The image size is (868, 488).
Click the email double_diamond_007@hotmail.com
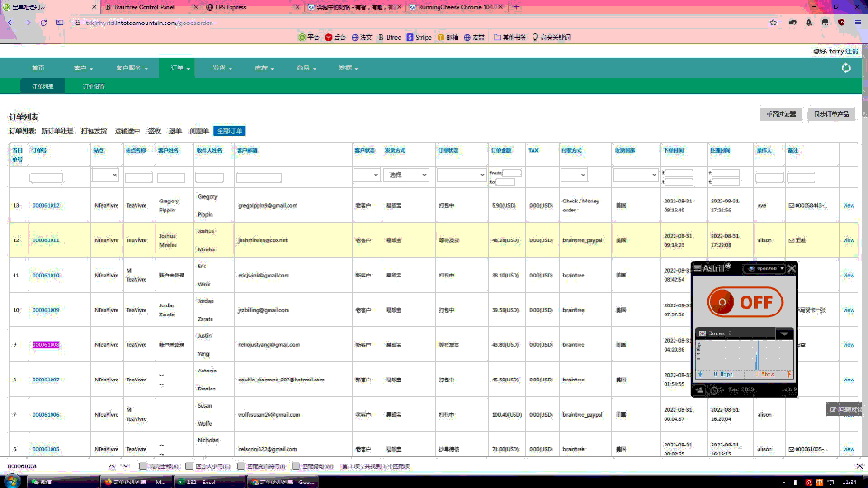(281, 380)
